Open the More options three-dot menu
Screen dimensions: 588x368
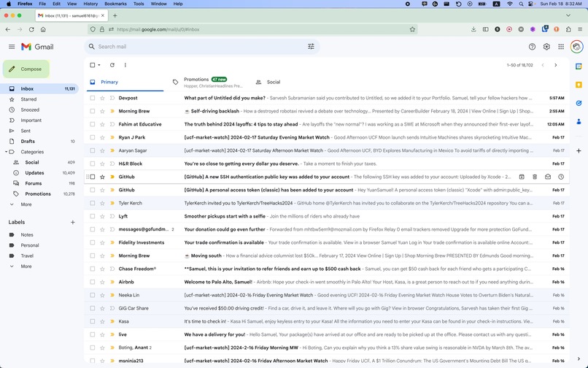(x=125, y=65)
